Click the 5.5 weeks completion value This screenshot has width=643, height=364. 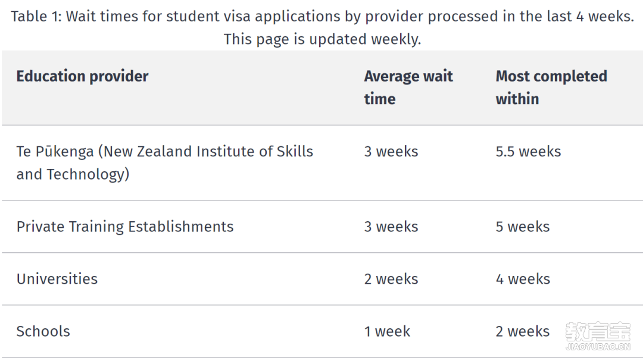point(528,152)
